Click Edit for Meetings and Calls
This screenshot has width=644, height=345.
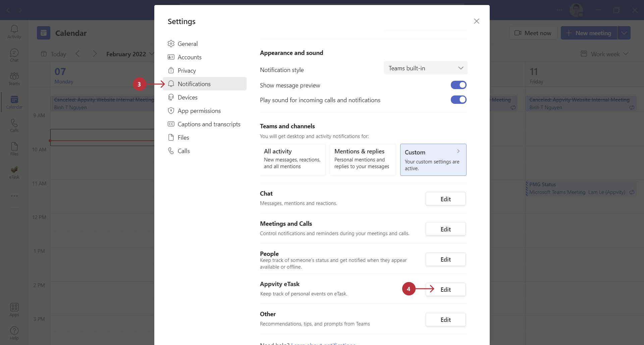click(x=445, y=229)
